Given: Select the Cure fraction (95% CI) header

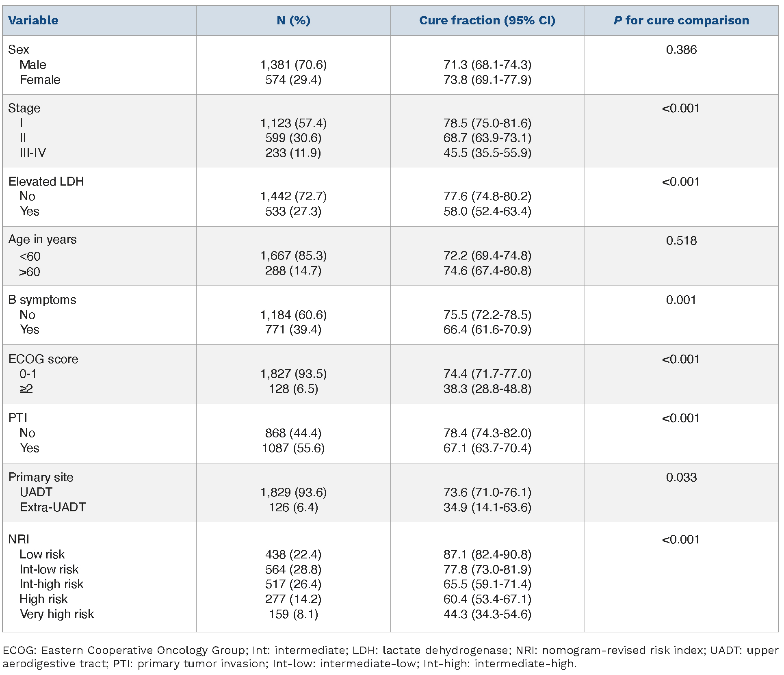Looking at the screenshot, I should (x=487, y=20).
